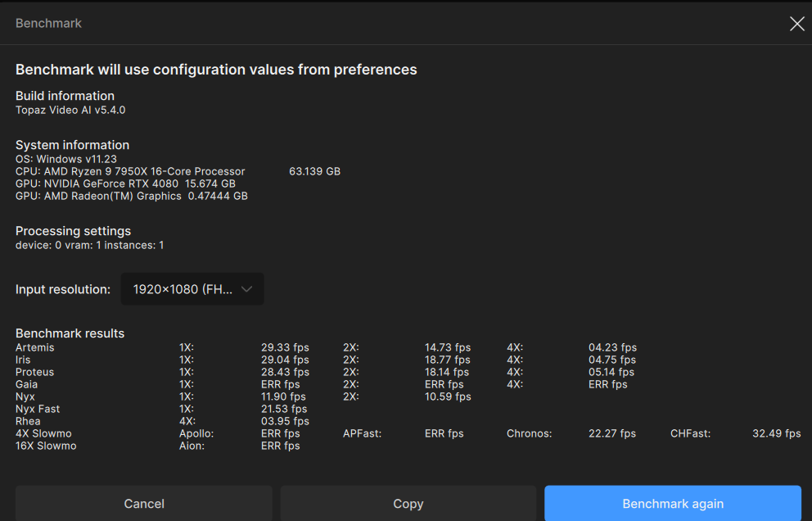Click the 4X Slowmo row label
The image size is (812, 521).
[43, 434]
